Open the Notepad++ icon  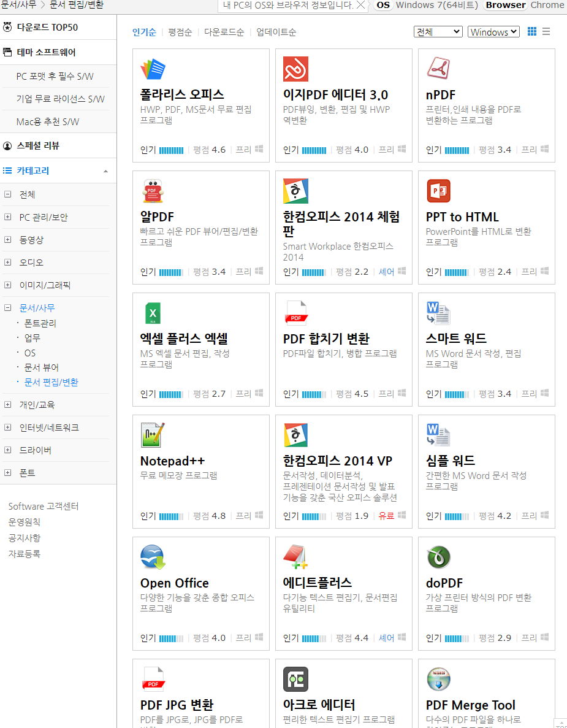153,435
